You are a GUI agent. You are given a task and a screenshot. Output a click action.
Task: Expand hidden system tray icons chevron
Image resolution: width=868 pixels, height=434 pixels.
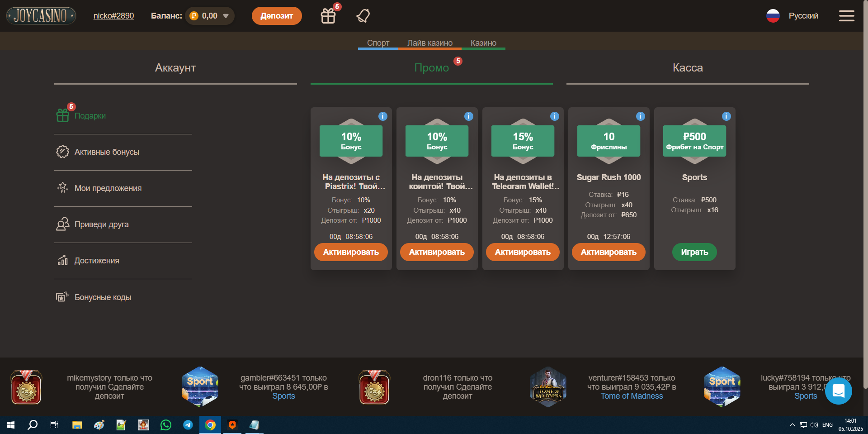tap(792, 425)
